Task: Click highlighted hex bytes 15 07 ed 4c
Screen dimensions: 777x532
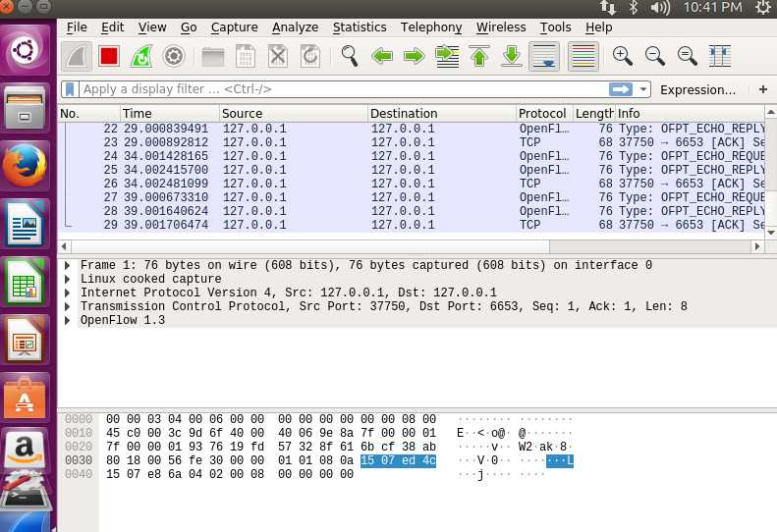Action: click(398, 460)
